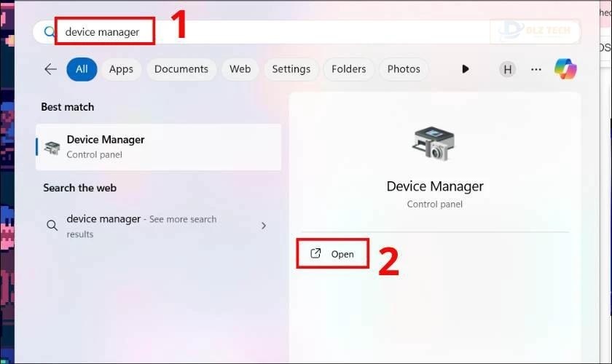Click Open to launch Device Manager
The width and height of the screenshot is (612, 364).
pyautogui.click(x=332, y=253)
